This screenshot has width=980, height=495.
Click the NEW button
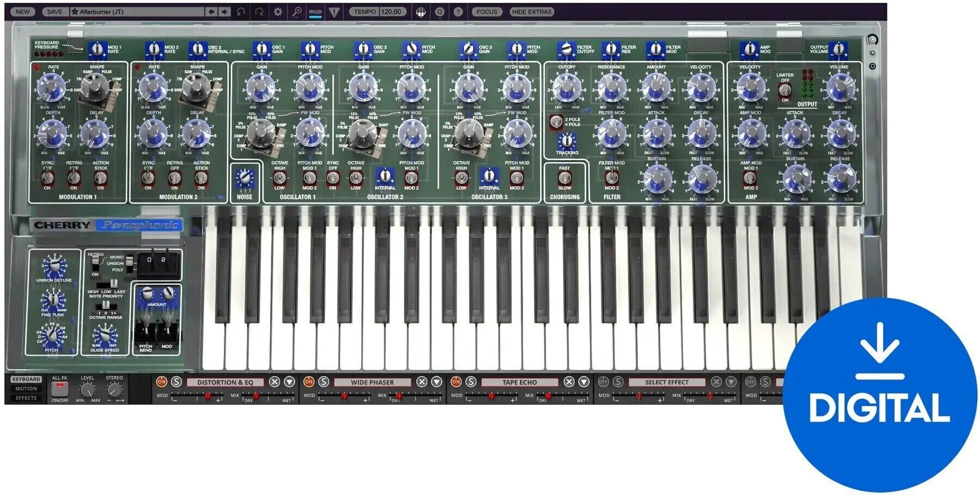point(23,11)
